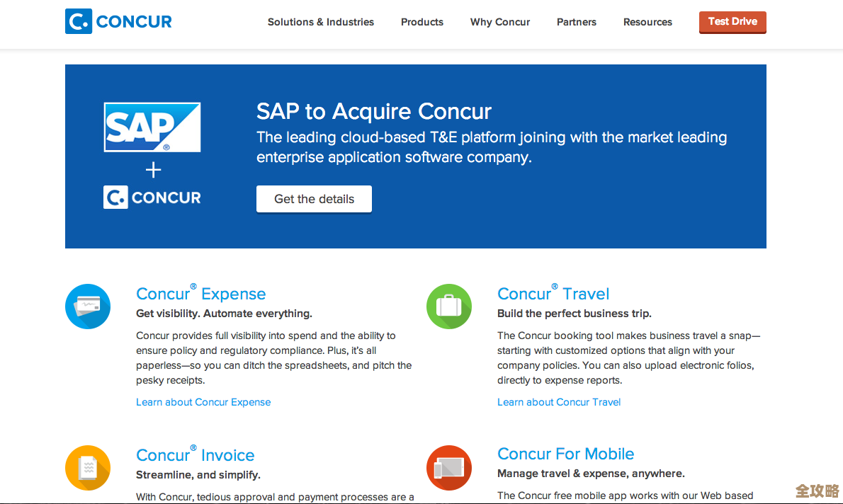Screen dimensions: 843x504
Task: Click the blue Concur Expense envelope icon
Action: point(88,307)
